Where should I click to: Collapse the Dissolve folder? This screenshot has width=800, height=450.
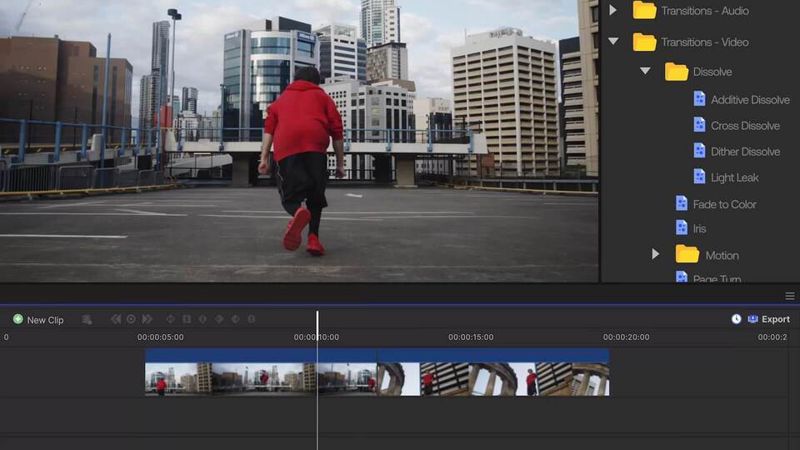pos(645,71)
